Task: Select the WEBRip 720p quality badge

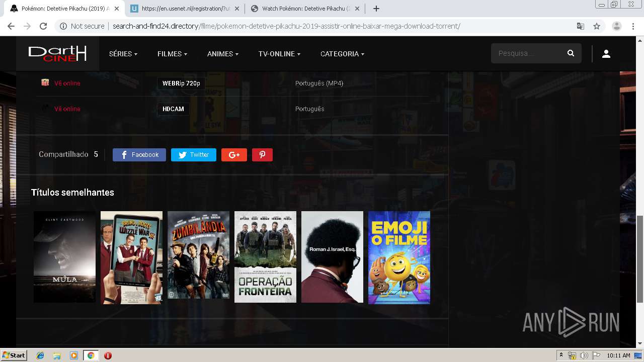Action: pyautogui.click(x=181, y=83)
